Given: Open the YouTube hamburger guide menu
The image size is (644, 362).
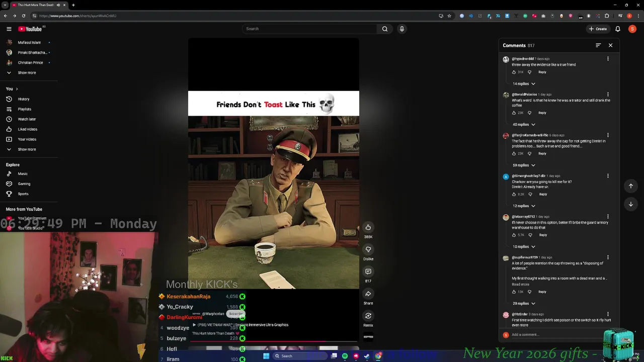Looking at the screenshot, I should pyautogui.click(x=9, y=29).
